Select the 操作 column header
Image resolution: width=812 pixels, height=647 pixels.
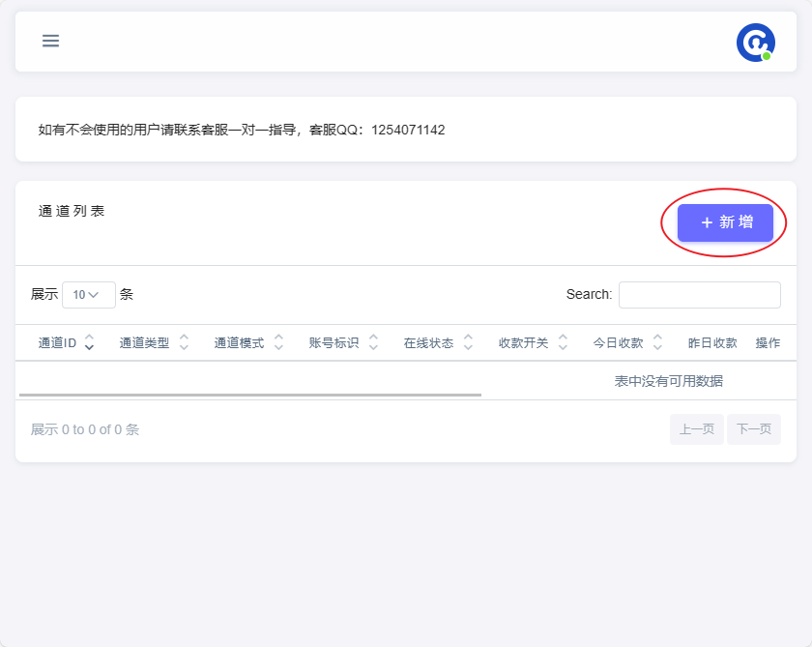click(768, 342)
